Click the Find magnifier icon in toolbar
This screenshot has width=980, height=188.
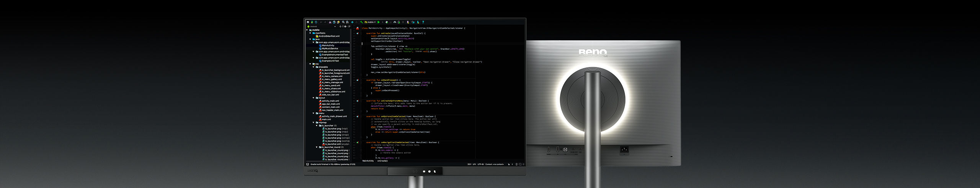[343, 22]
